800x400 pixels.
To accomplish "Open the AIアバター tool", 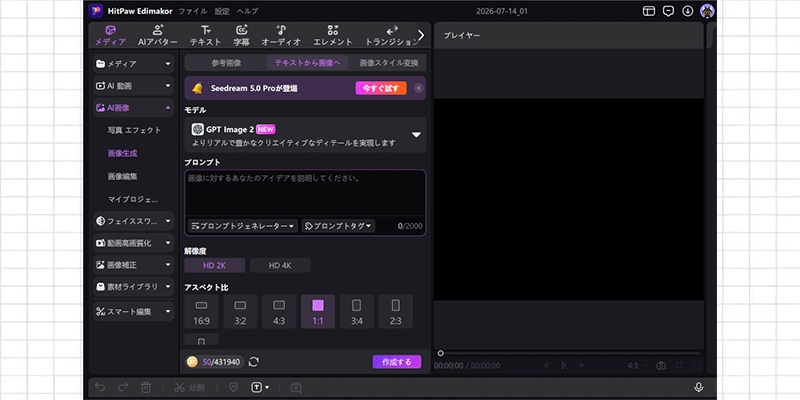I will coord(158,36).
